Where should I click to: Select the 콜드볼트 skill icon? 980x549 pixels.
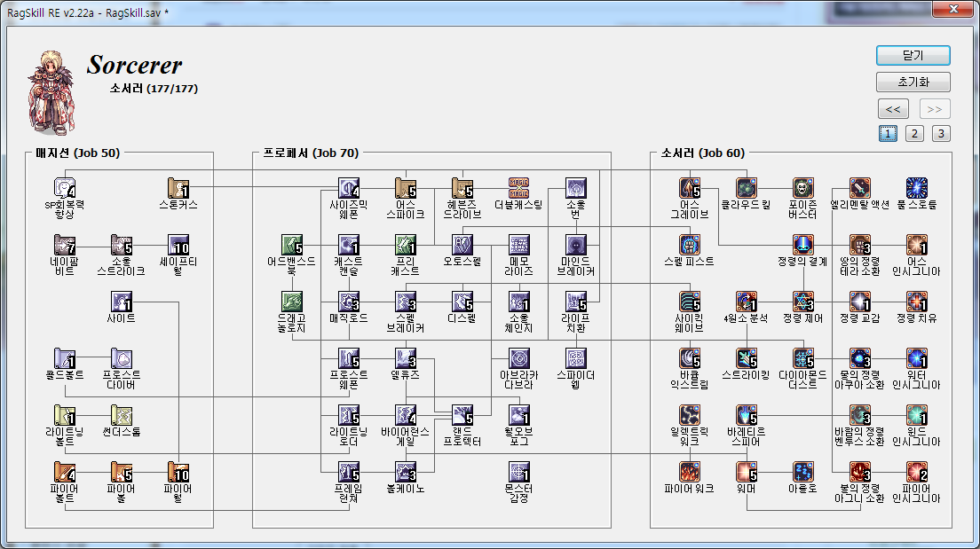pos(65,358)
